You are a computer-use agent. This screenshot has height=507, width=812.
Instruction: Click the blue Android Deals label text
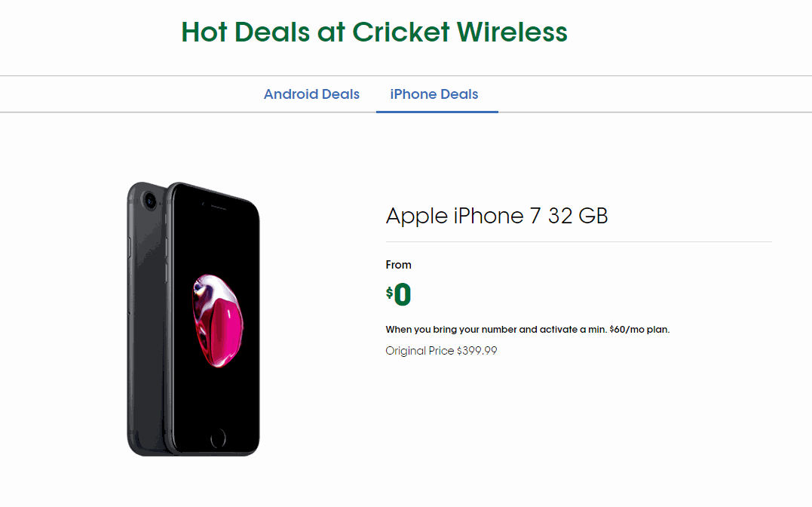(311, 94)
